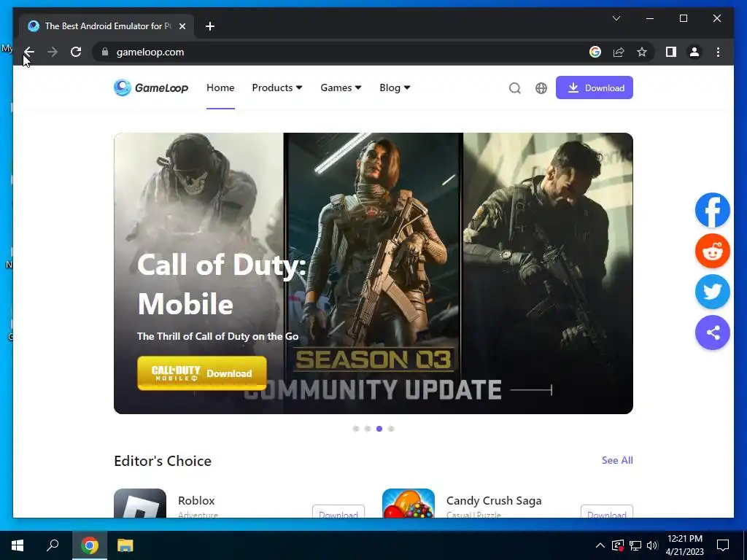
Task: Open File Explorer from taskbar
Action: coord(125,545)
